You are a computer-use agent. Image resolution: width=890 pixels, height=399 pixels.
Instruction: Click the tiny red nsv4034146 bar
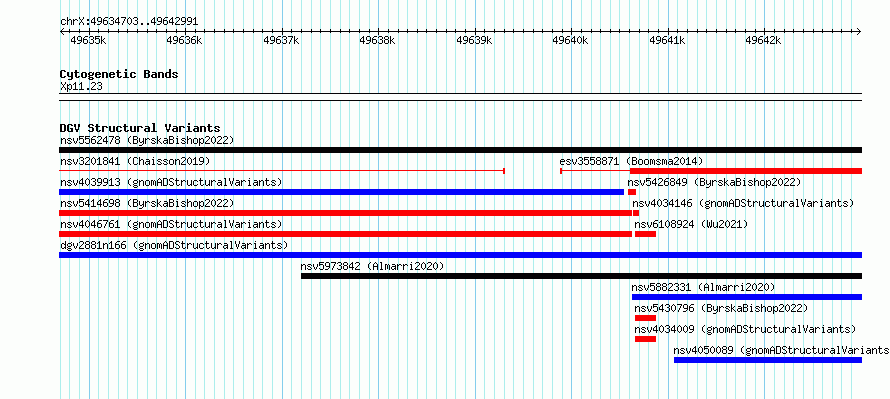click(636, 213)
